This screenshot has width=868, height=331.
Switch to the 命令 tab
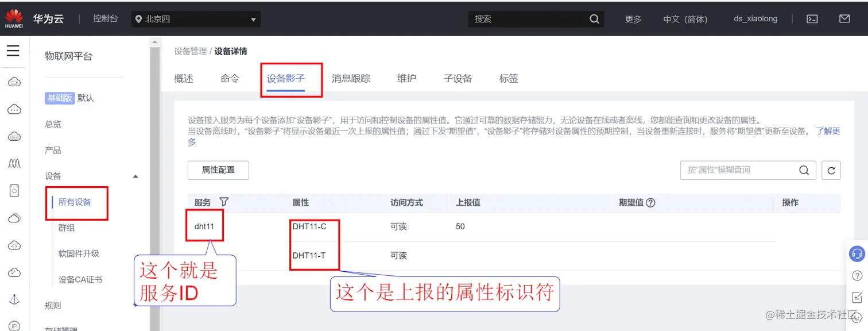230,79
